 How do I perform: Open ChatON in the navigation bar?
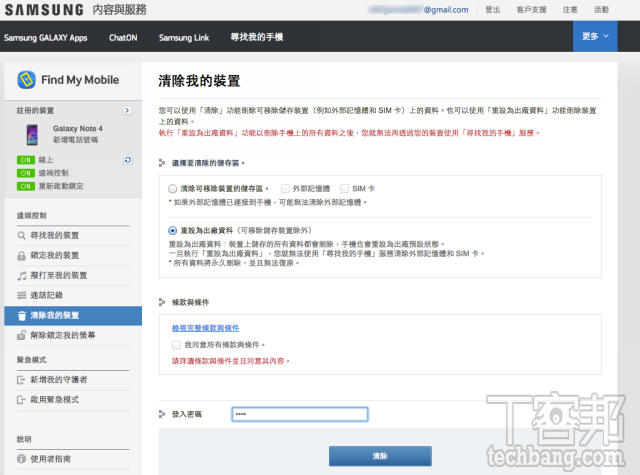123,38
